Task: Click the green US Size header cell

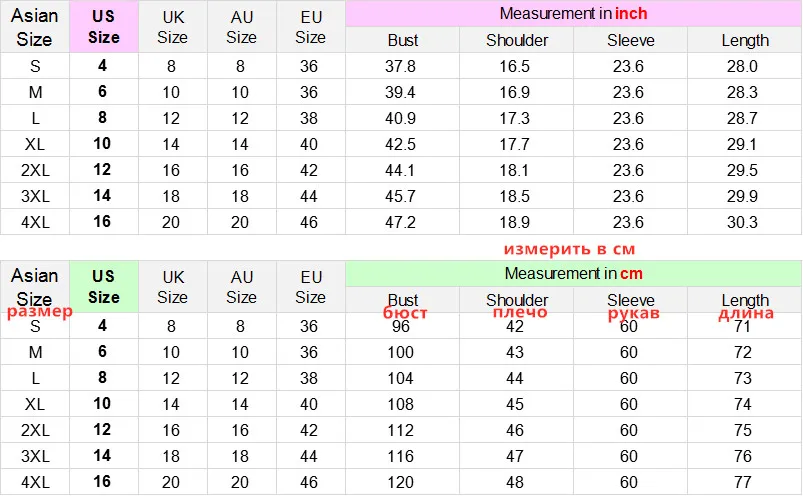Action: pyautogui.click(x=104, y=287)
